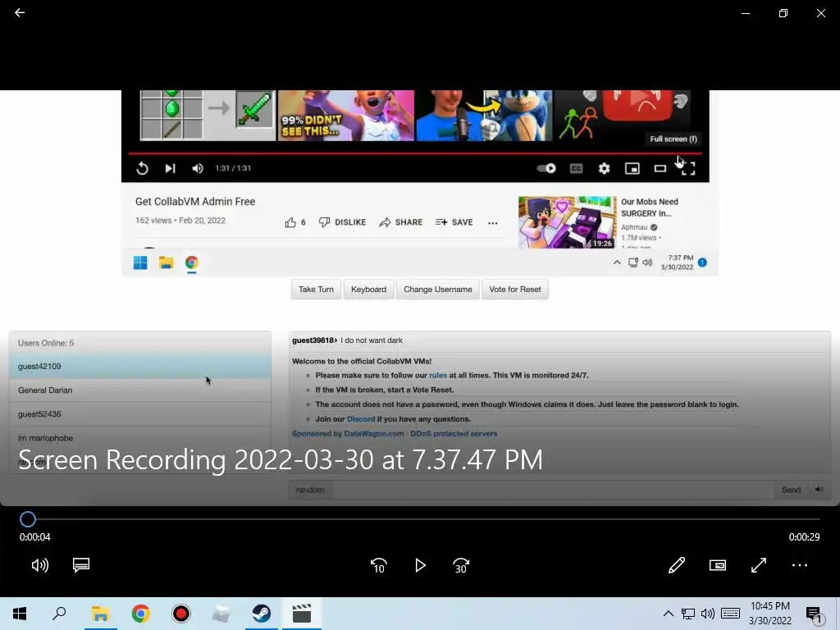Select user im mariophobe
The height and width of the screenshot is (630, 840).
pos(140,438)
